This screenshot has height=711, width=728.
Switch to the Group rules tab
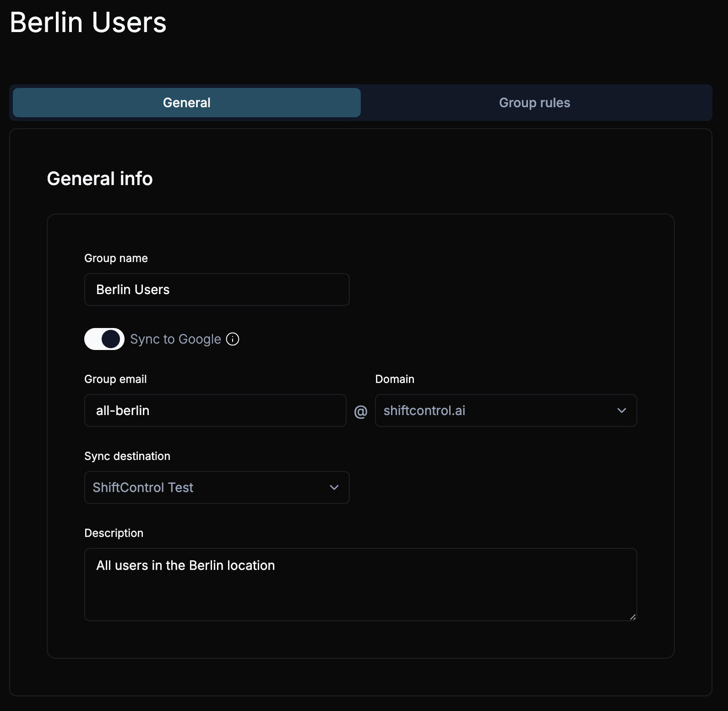click(x=534, y=103)
